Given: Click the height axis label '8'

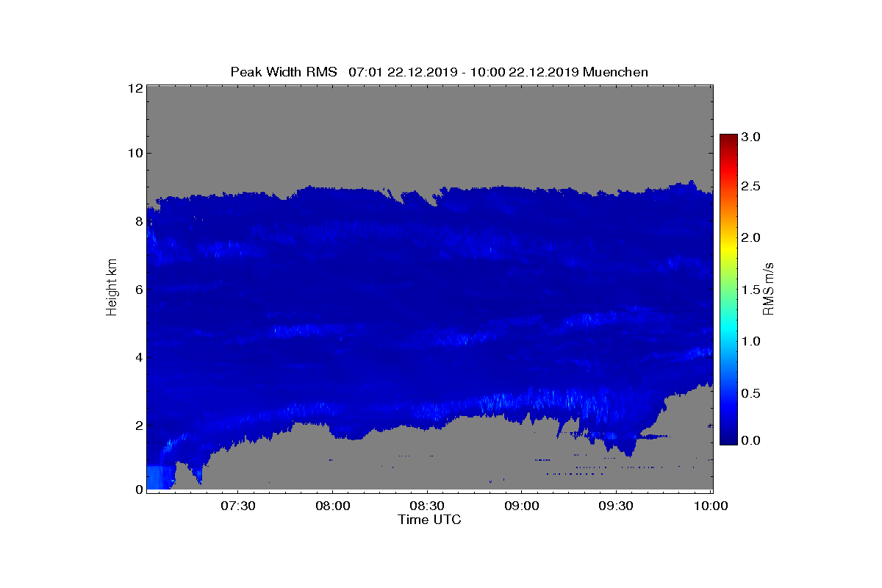Looking at the screenshot, I should (x=137, y=221).
